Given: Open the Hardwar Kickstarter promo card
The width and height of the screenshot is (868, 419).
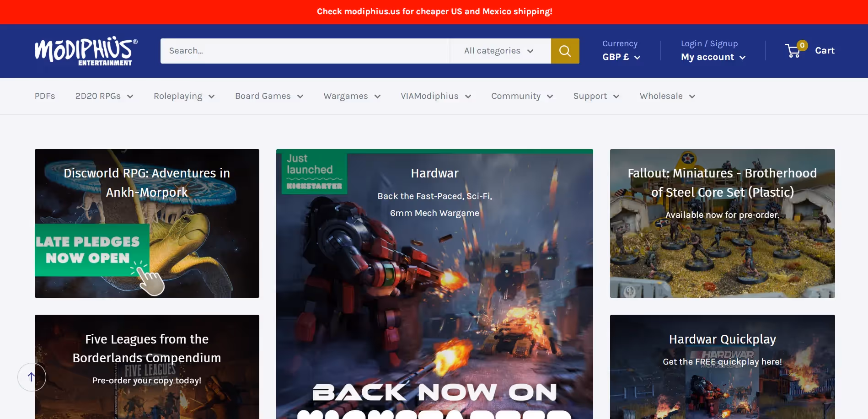Looking at the screenshot, I should coord(434,284).
